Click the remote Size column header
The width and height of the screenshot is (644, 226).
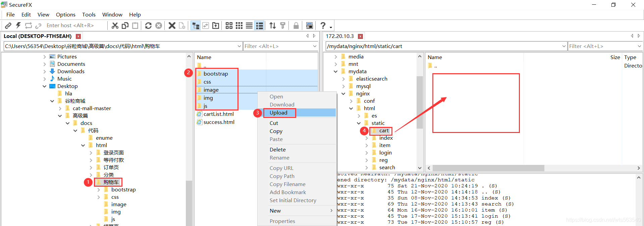pos(615,57)
